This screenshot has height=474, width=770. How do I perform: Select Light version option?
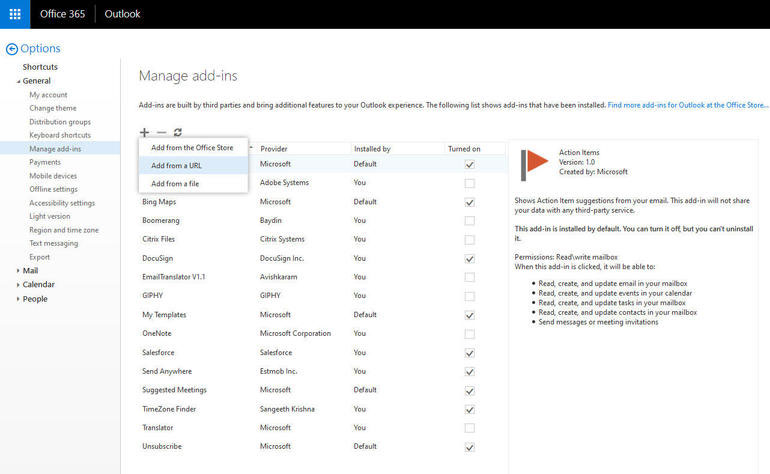coord(50,216)
